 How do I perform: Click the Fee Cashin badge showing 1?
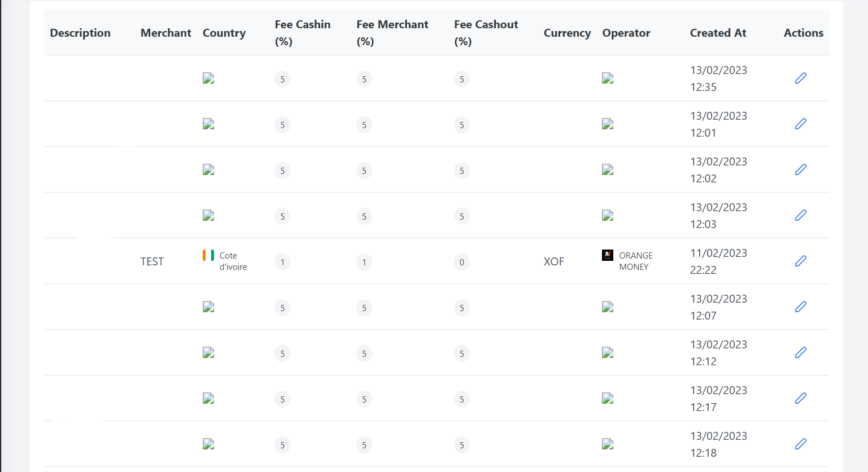[282, 262]
